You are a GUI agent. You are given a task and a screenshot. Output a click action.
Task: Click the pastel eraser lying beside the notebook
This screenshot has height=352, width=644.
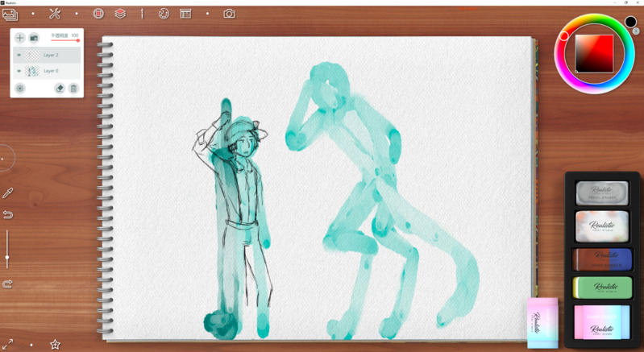point(542,322)
